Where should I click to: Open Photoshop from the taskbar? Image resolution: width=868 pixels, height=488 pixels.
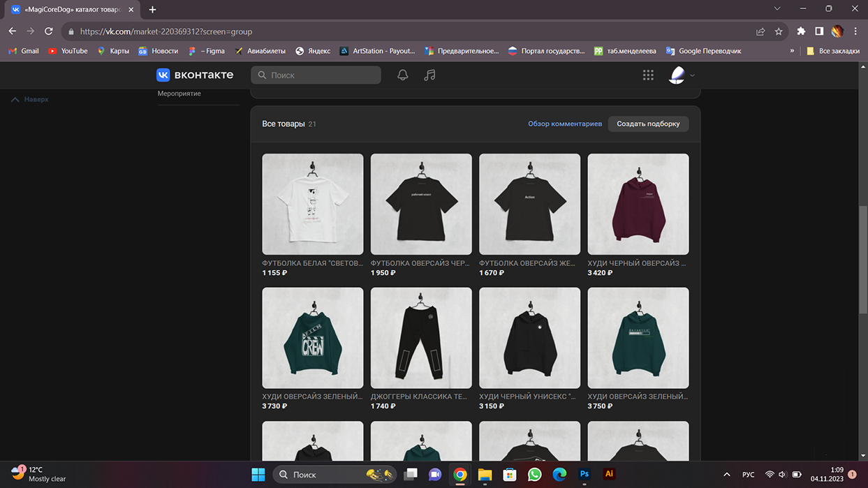584,474
